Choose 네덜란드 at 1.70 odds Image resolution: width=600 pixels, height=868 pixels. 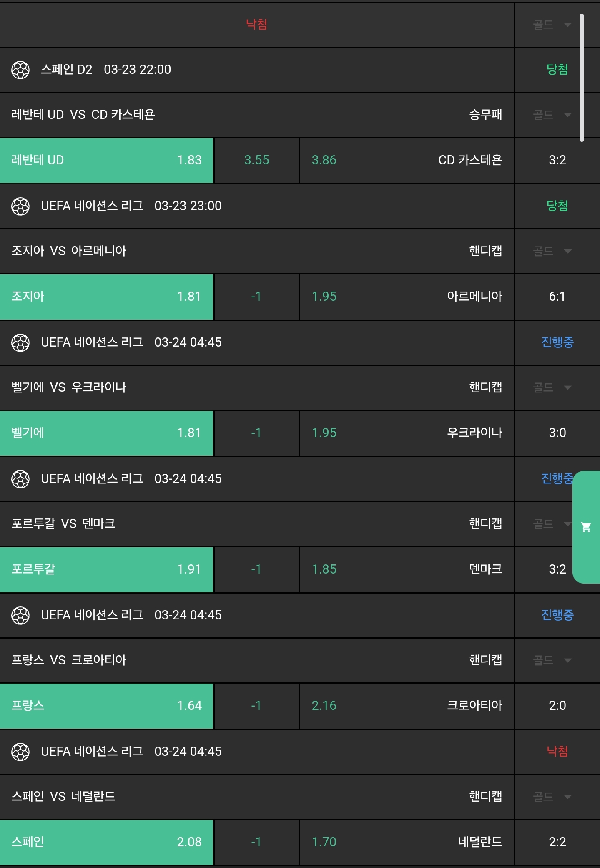[x=407, y=842]
